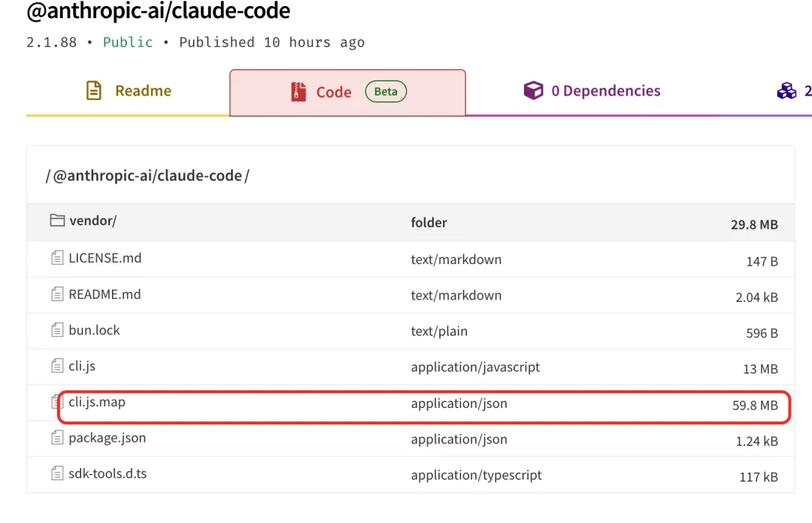812x523 pixels.
Task: Select the Code tab
Action: click(334, 92)
